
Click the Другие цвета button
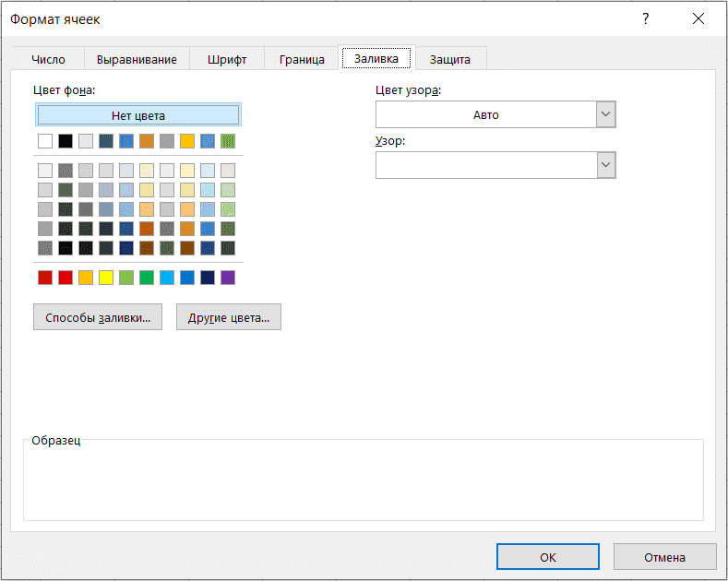click(229, 316)
